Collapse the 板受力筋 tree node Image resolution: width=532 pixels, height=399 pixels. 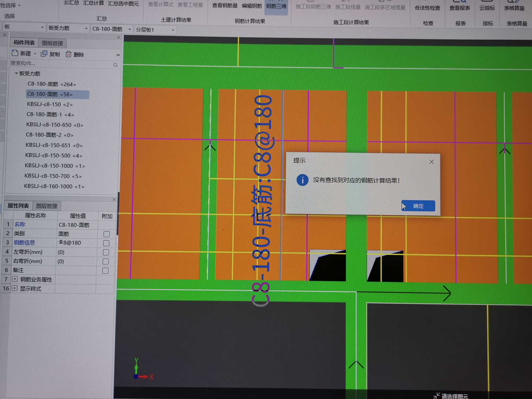click(16, 73)
